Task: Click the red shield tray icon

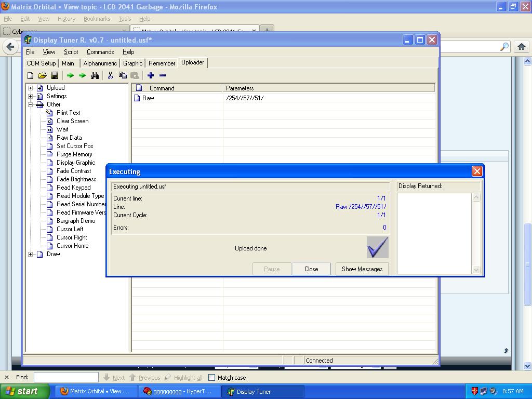Action: point(475,391)
